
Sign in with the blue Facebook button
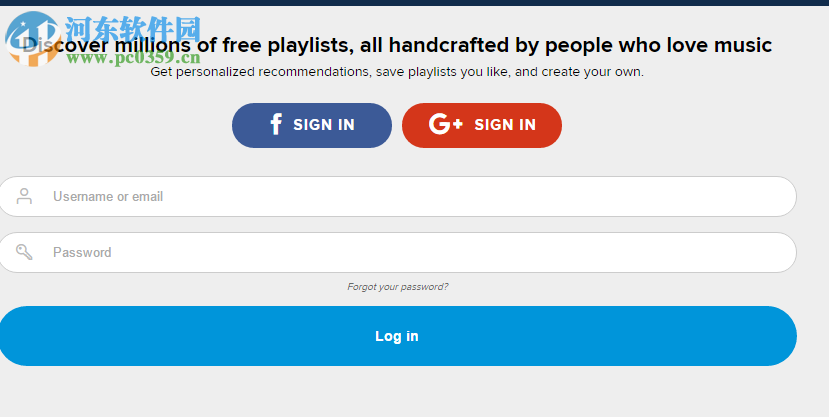click(x=312, y=125)
